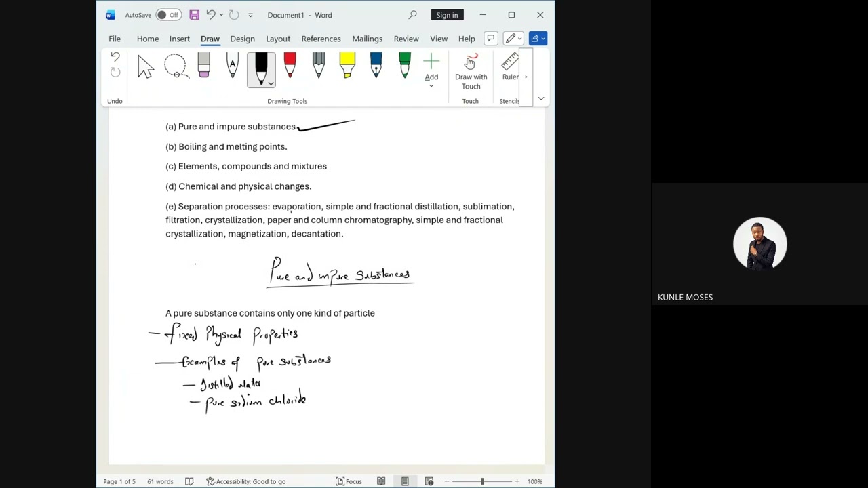Select the gray pencil tool
868x488 pixels.
[x=319, y=66]
